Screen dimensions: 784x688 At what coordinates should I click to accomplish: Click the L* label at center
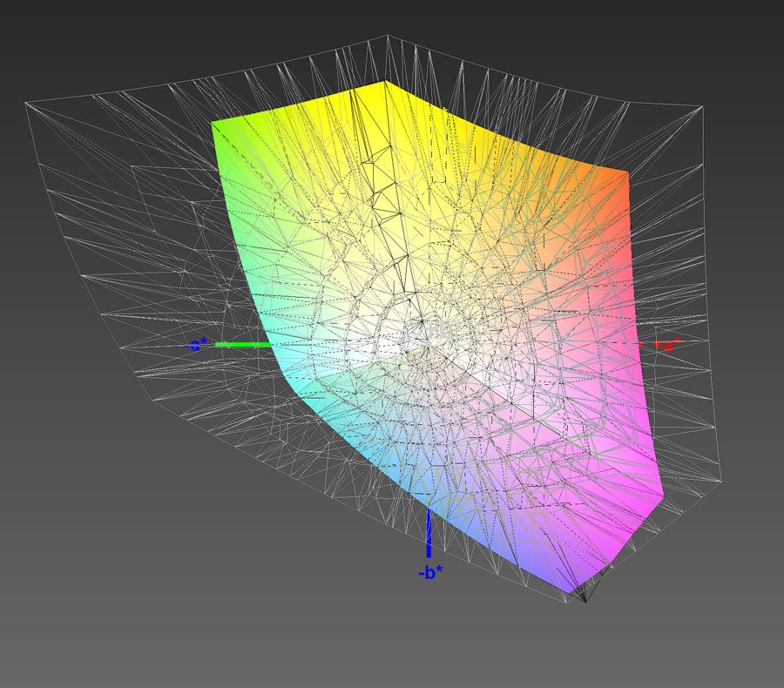[443, 330]
